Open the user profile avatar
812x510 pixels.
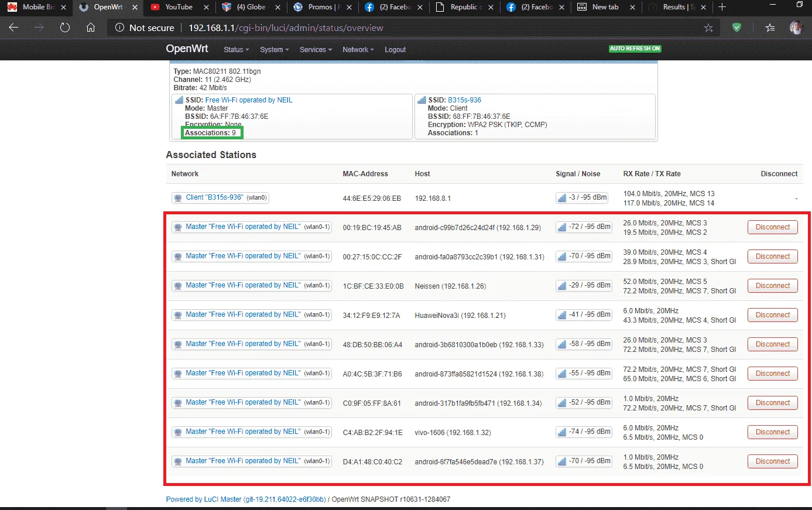click(796, 28)
